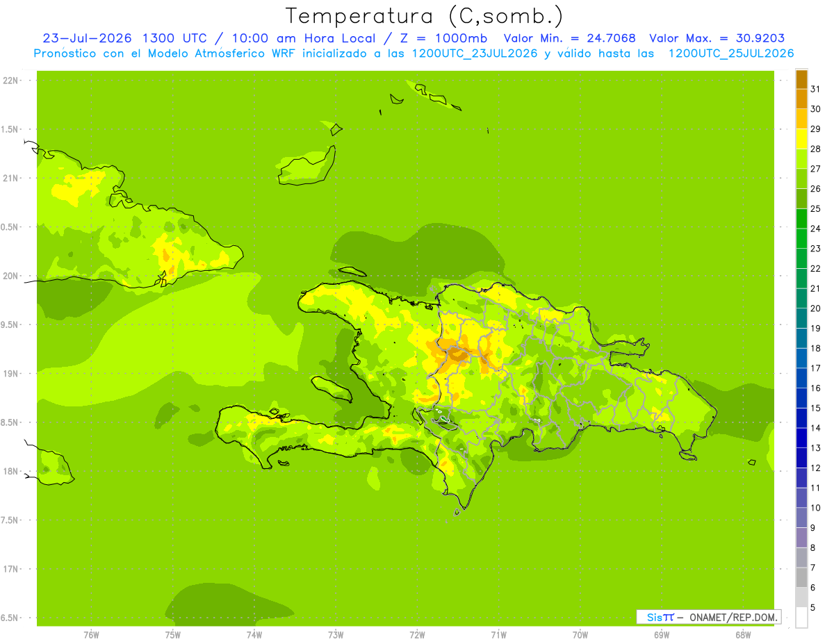This screenshot has height=644, width=834.
Task: Select the legend swatch between 30 and 31
Action: (x=801, y=99)
